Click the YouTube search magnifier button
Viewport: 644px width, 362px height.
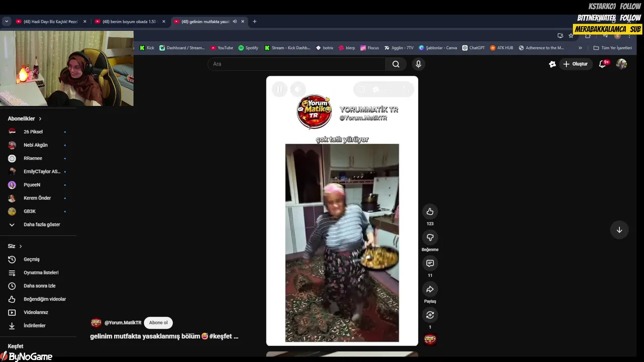point(396,64)
